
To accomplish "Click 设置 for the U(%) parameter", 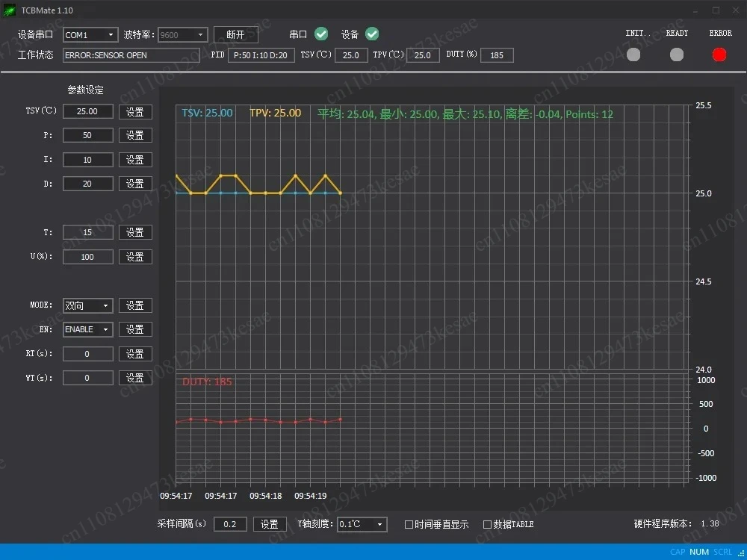I will [135, 257].
